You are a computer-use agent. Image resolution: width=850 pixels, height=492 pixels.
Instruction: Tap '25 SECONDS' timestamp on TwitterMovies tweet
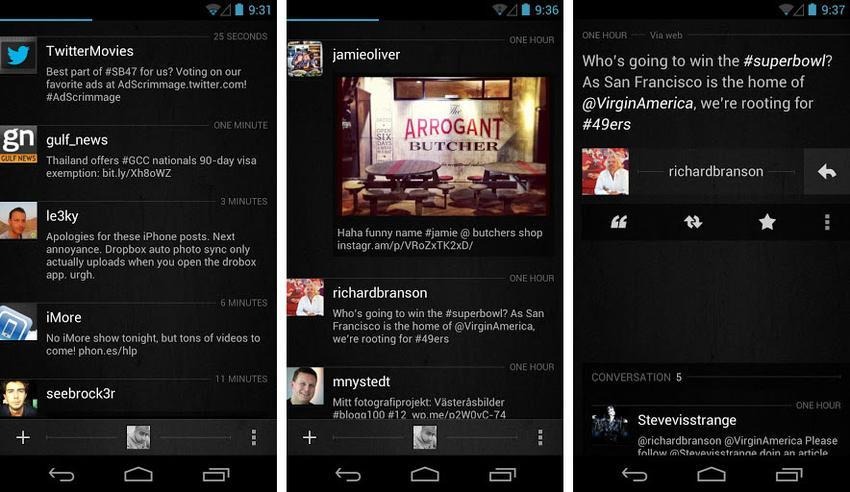[x=240, y=36]
